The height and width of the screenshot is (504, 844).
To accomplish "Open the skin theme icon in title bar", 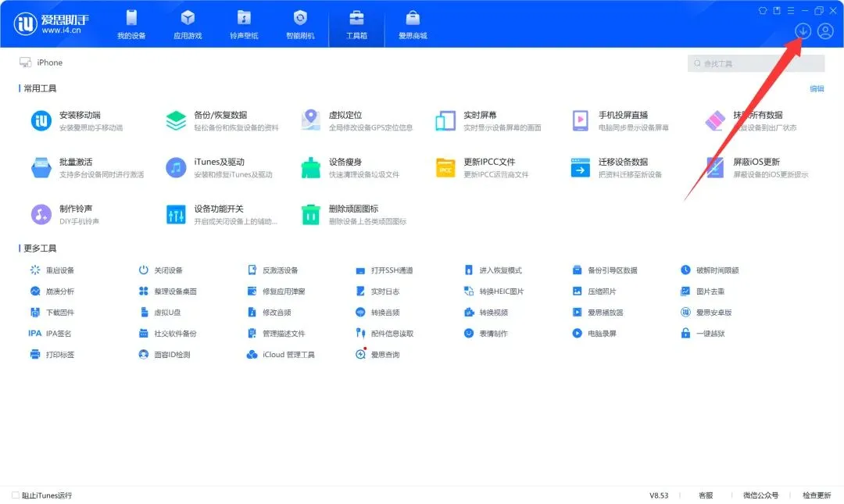I will tap(763, 10).
